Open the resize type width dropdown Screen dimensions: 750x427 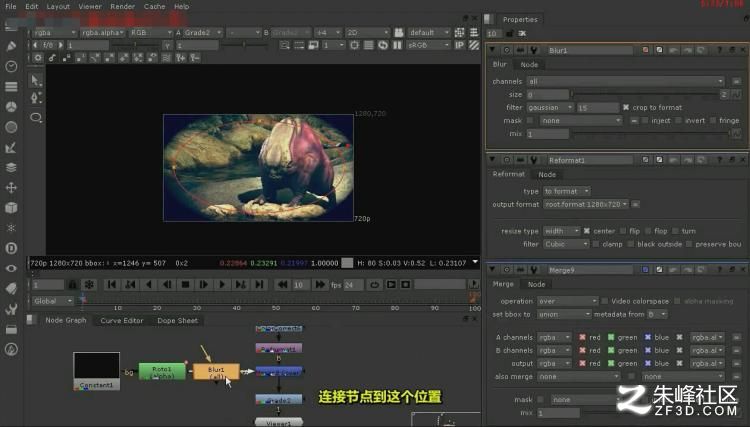tap(561, 231)
